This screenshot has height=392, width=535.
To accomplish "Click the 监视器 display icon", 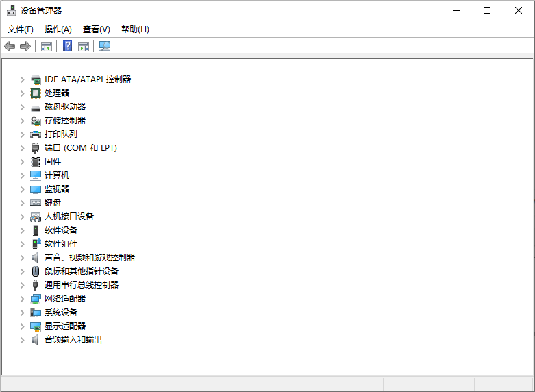I will pyautogui.click(x=36, y=189).
